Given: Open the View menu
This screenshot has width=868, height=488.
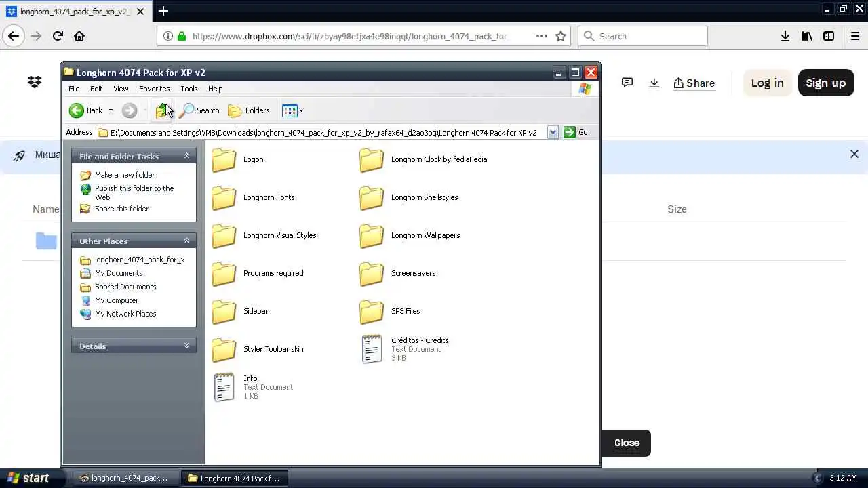Looking at the screenshot, I should tap(121, 89).
